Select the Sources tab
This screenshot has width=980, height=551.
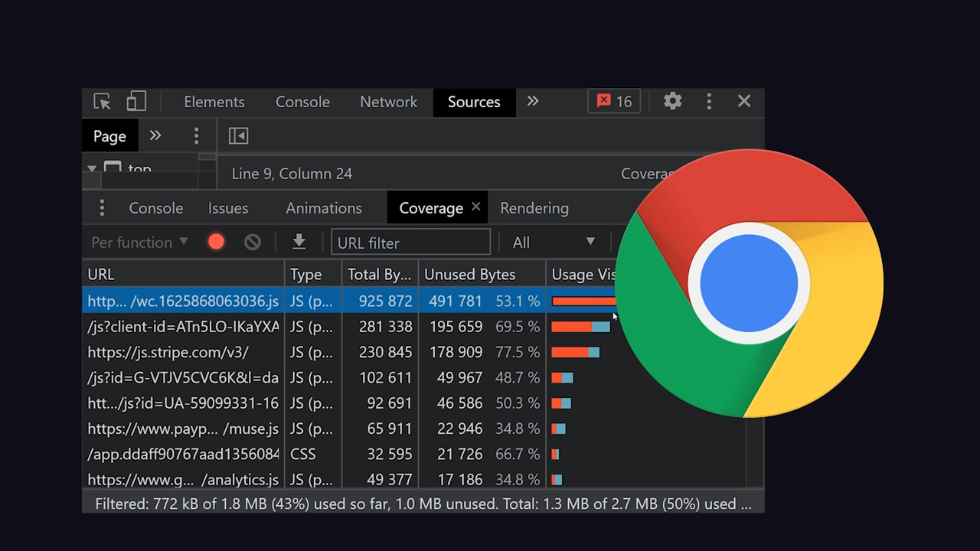[x=474, y=102]
